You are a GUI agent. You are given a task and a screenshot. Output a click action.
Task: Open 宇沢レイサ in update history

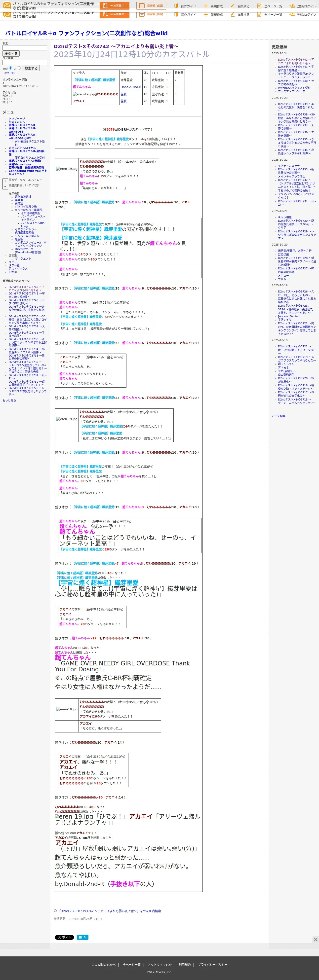pos(285,320)
